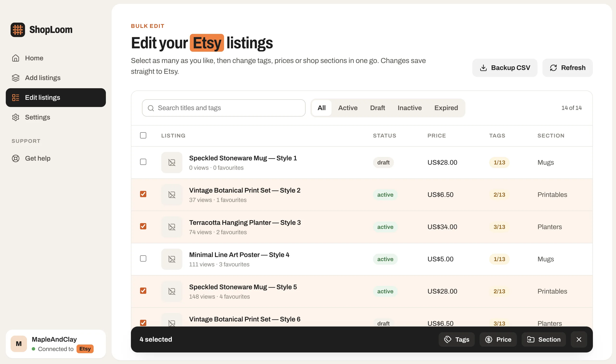Uncheck Terracotta Hanging Planter Style 3
The width and height of the screenshot is (616, 364).
point(143,226)
